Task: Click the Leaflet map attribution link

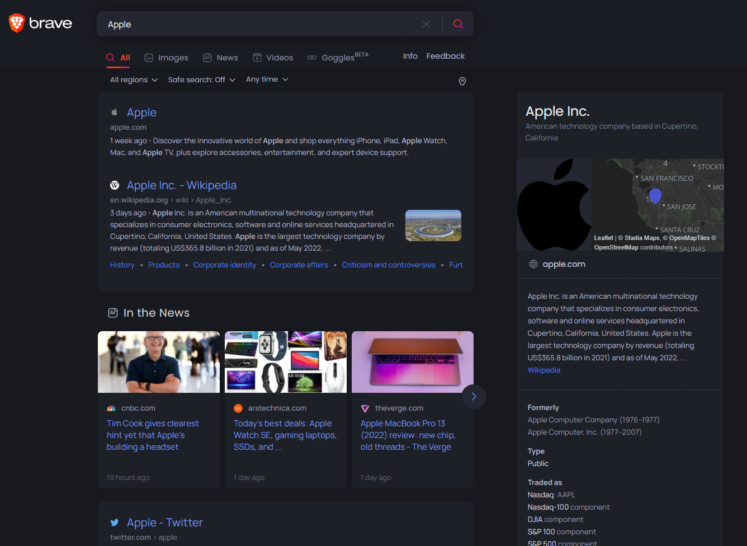Action: coord(603,238)
